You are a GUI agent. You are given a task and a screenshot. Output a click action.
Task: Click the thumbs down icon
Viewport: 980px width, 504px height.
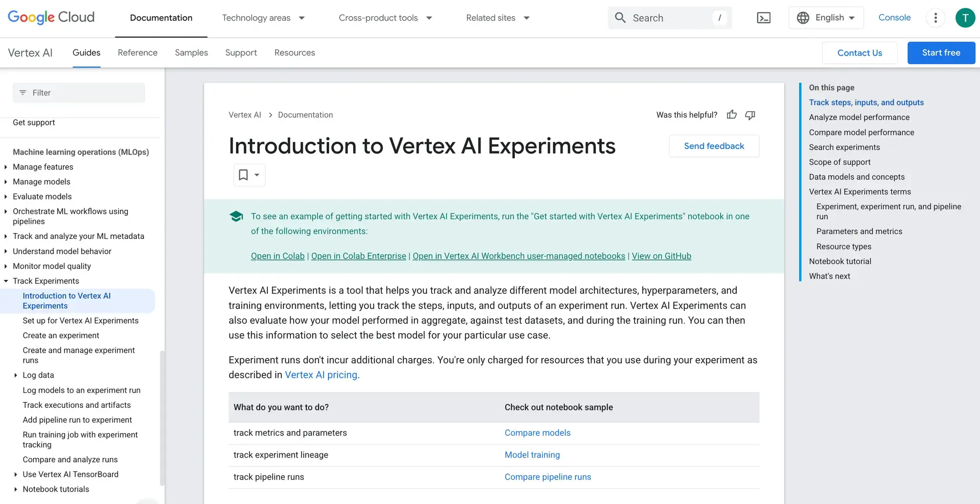[x=750, y=115]
